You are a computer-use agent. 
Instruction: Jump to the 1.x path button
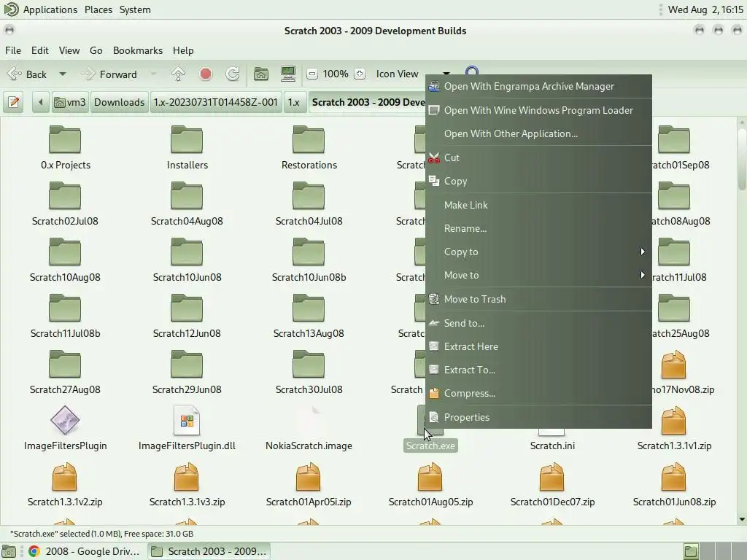pyautogui.click(x=294, y=102)
